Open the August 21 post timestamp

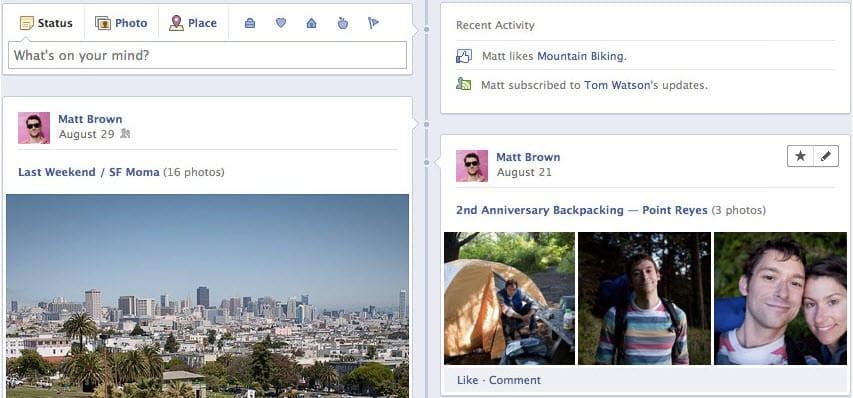pyautogui.click(x=524, y=172)
